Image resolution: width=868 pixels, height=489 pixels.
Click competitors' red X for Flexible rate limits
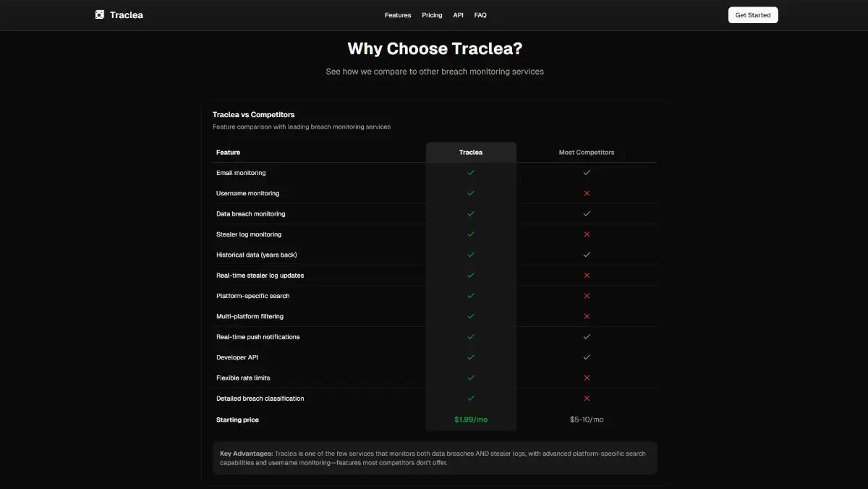click(587, 378)
